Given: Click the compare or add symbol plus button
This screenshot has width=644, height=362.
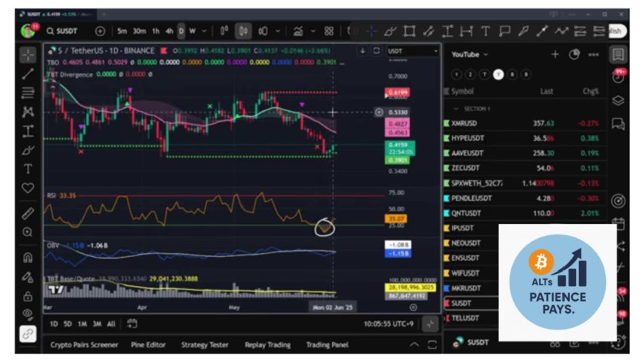Looking at the screenshot, I should [x=100, y=31].
